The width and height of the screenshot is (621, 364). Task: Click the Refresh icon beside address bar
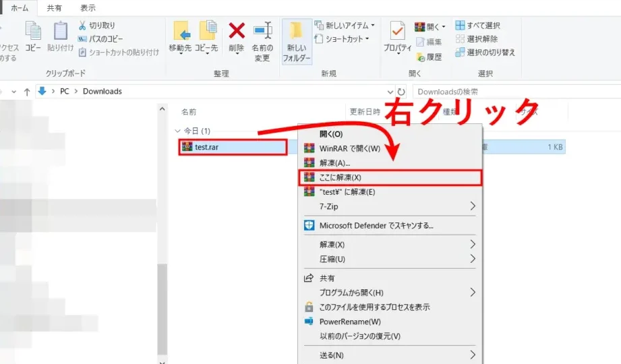click(x=402, y=92)
